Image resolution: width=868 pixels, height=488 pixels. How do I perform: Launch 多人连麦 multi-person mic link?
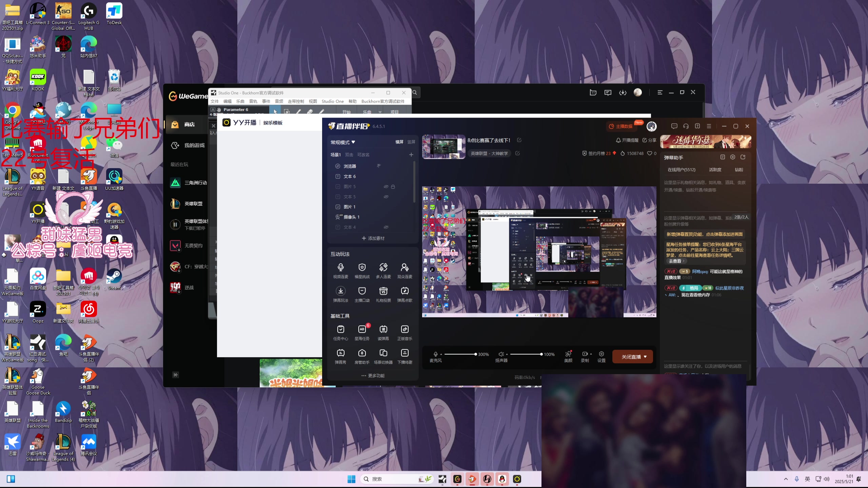click(x=383, y=271)
